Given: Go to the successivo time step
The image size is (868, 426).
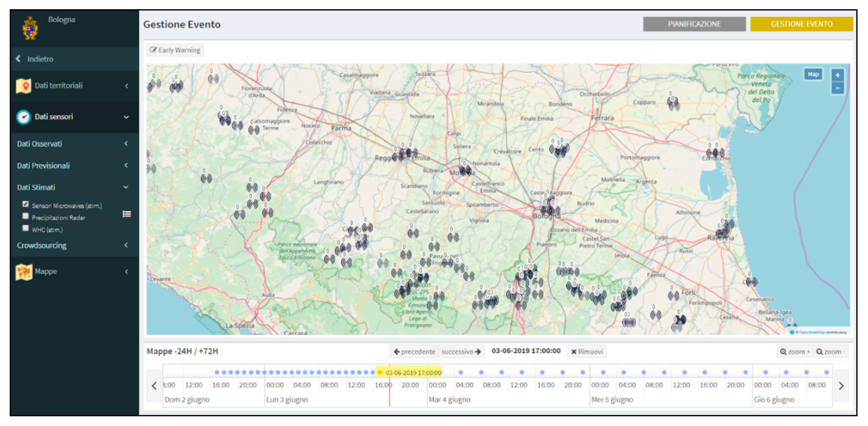Looking at the screenshot, I should [x=461, y=352].
